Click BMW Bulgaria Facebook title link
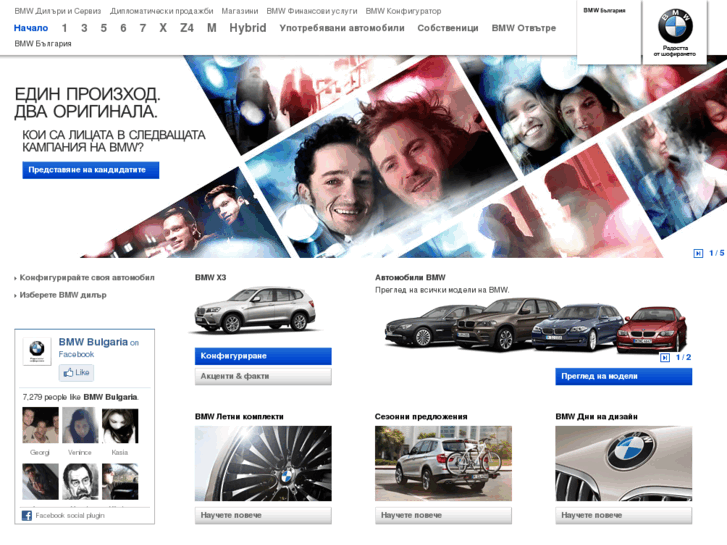 (x=93, y=342)
